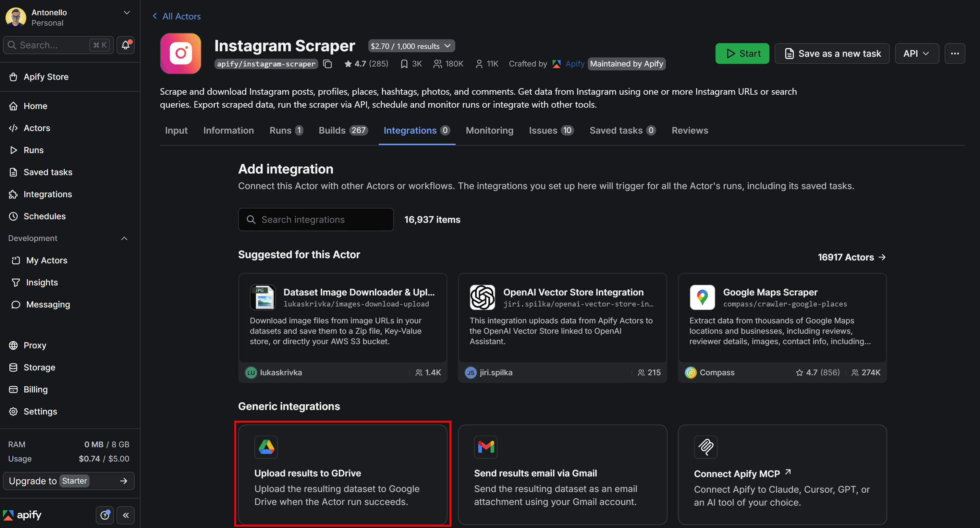
Task: Open the Apify Store from the sidebar
Action: point(46,77)
